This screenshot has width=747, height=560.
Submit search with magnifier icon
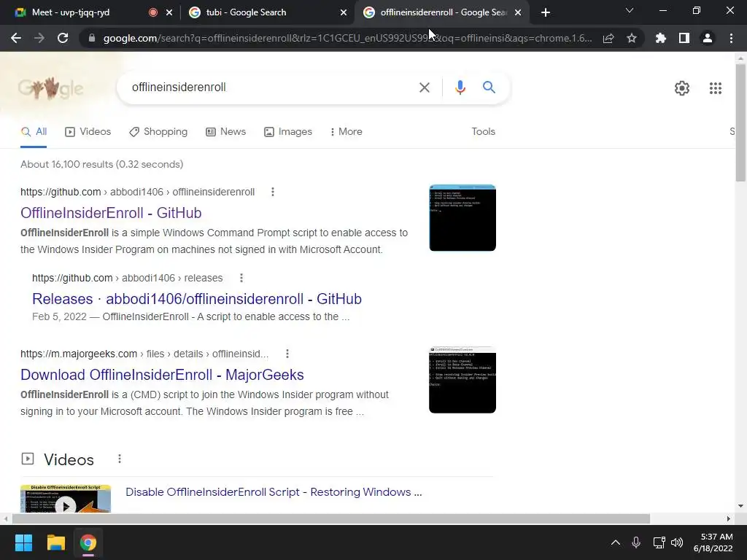489,87
